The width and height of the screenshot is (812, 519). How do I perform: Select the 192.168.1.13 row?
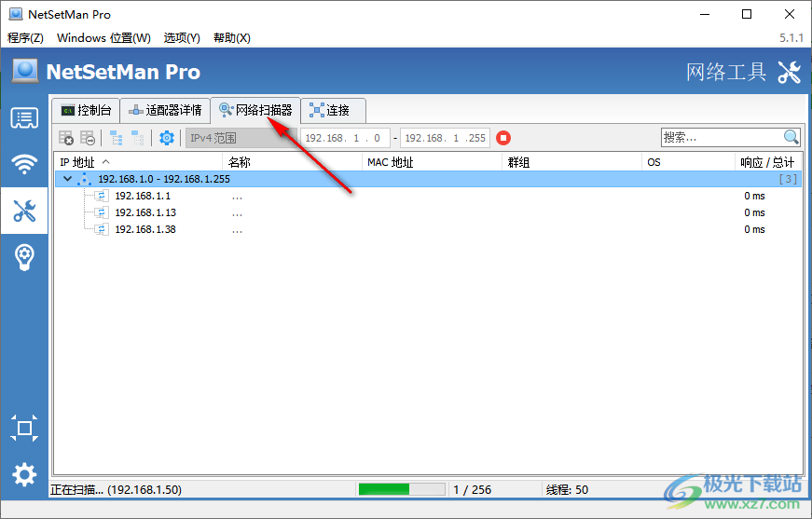428,212
